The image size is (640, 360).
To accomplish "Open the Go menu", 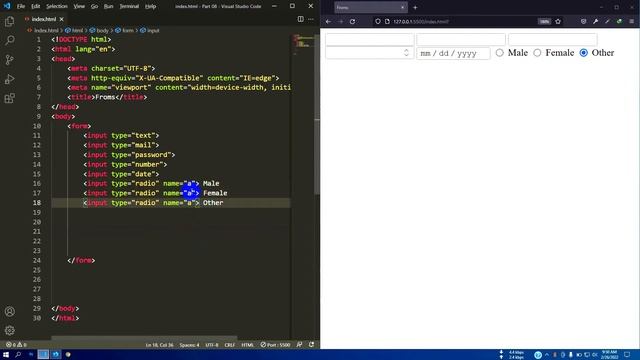I will pyautogui.click(x=94, y=6).
